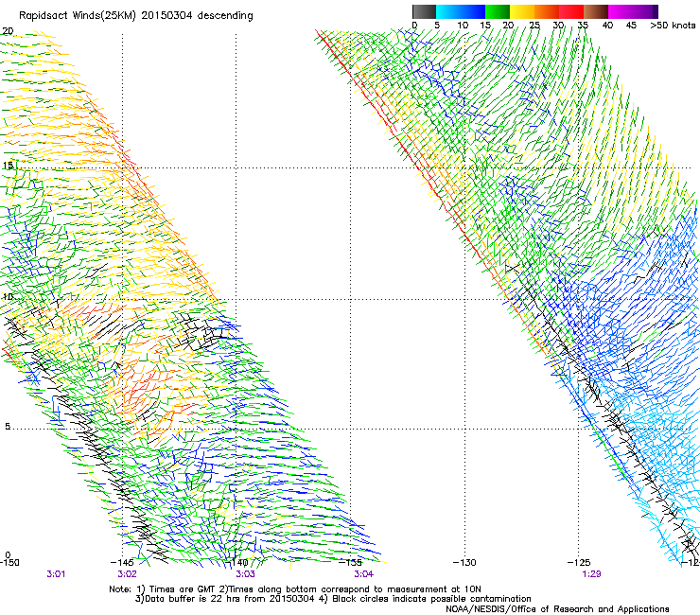The height and width of the screenshot is (615, 700).
Task: Click the longitude label '-130'
Action: point(464,562)
